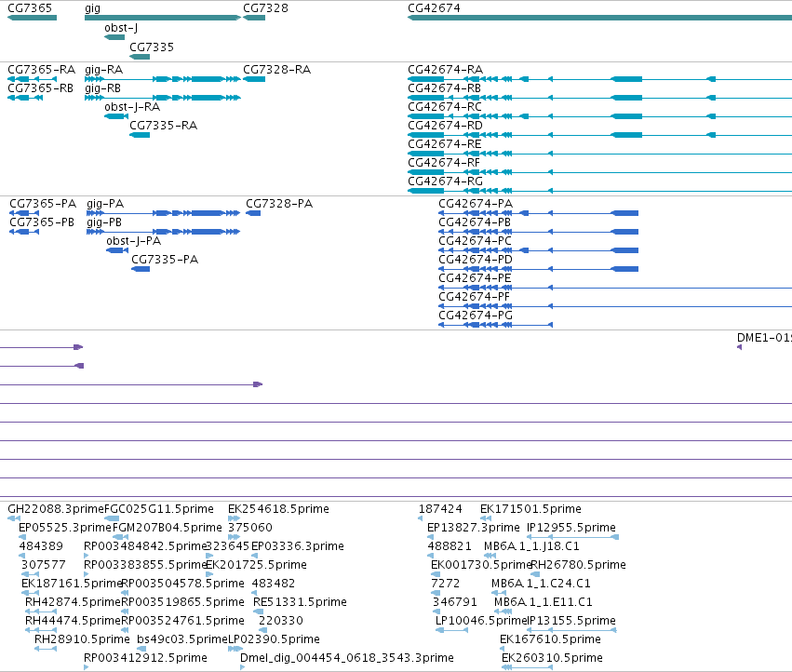Click the 187424 feature label
Image resolution: width=792 pixels, height=672 pixels.
440,509
